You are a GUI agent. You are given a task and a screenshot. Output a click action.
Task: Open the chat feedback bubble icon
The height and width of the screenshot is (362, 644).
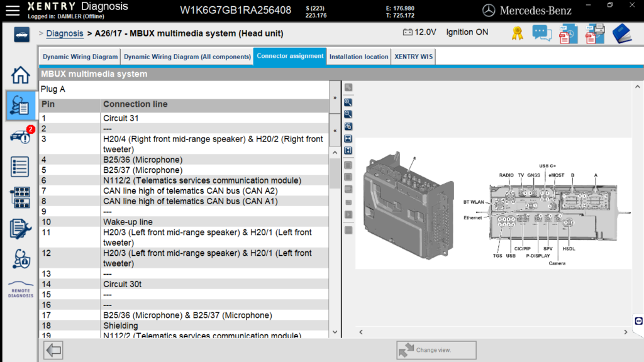point(541,33)
